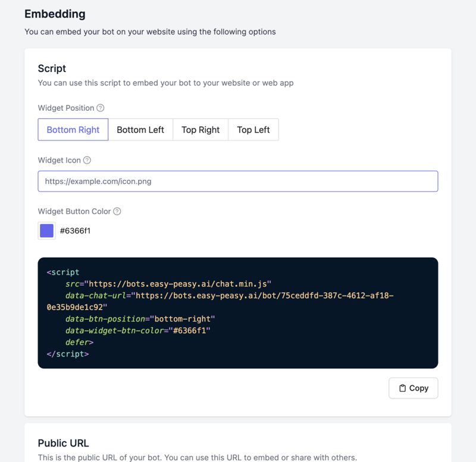Click the data-widget-btn-color value in code

(189, 330)
